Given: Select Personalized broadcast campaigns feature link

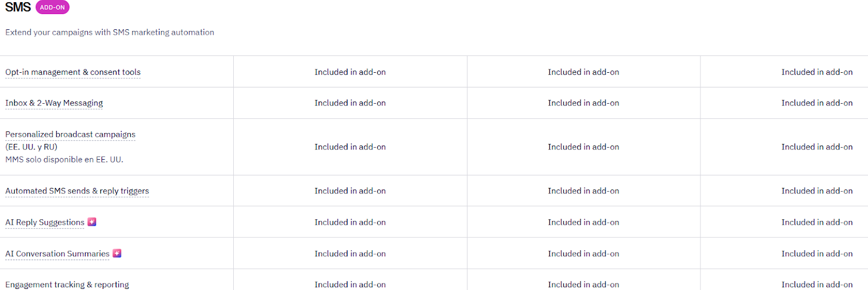Looking at the screenshot, I should pyautogui.click(x=71, y=135).
